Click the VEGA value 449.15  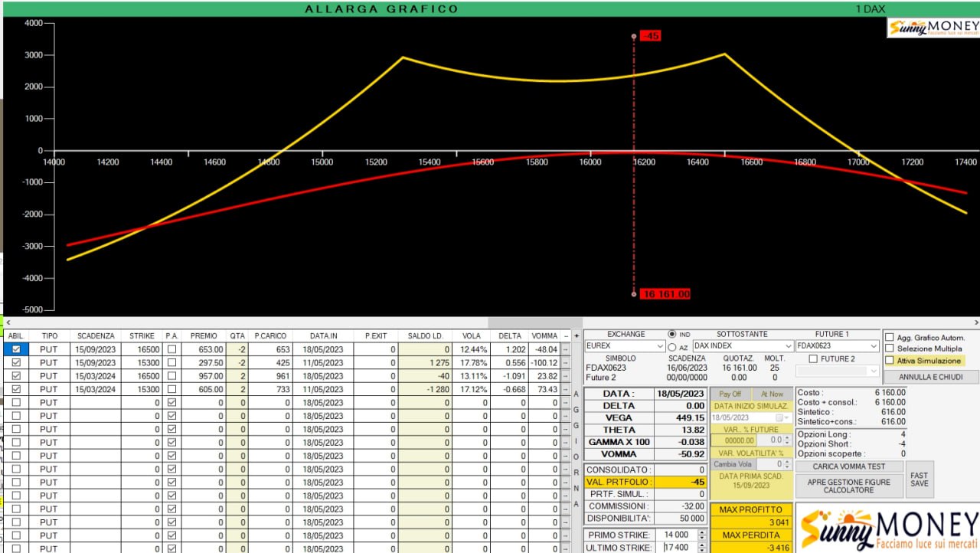(681, 418)
